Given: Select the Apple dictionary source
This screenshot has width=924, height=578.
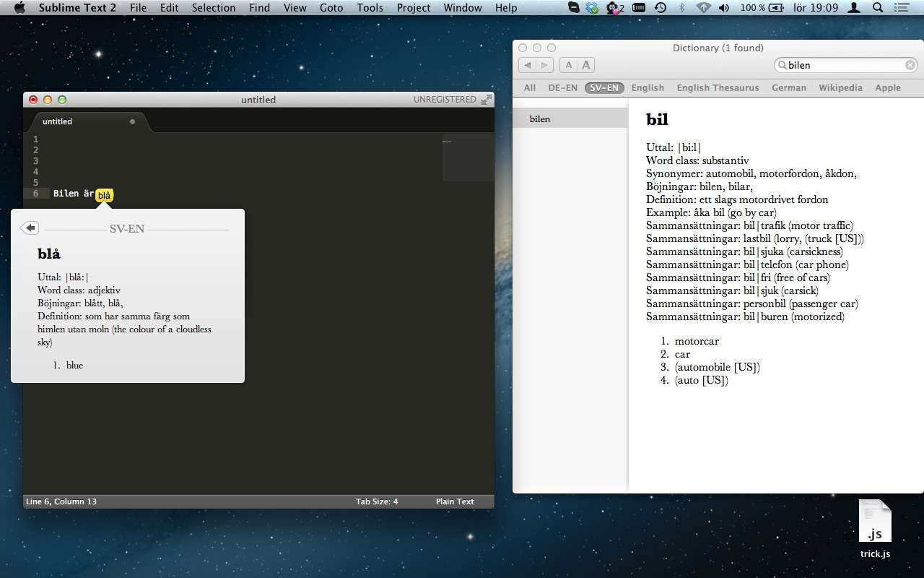Looking at the screenshot, I should (x=888, y=87).
